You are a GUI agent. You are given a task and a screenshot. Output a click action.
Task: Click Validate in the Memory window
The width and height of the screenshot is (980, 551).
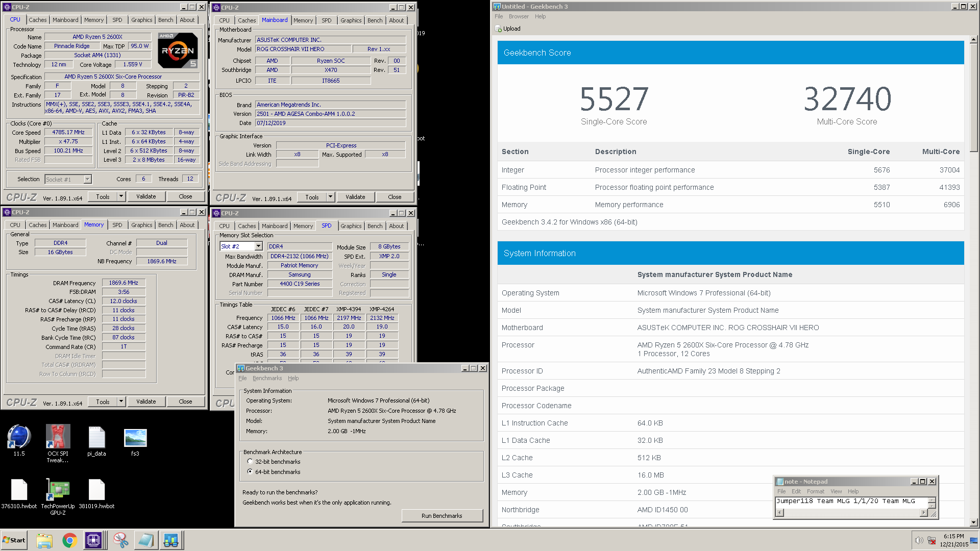pyautogui.click(x=146, y=402)
